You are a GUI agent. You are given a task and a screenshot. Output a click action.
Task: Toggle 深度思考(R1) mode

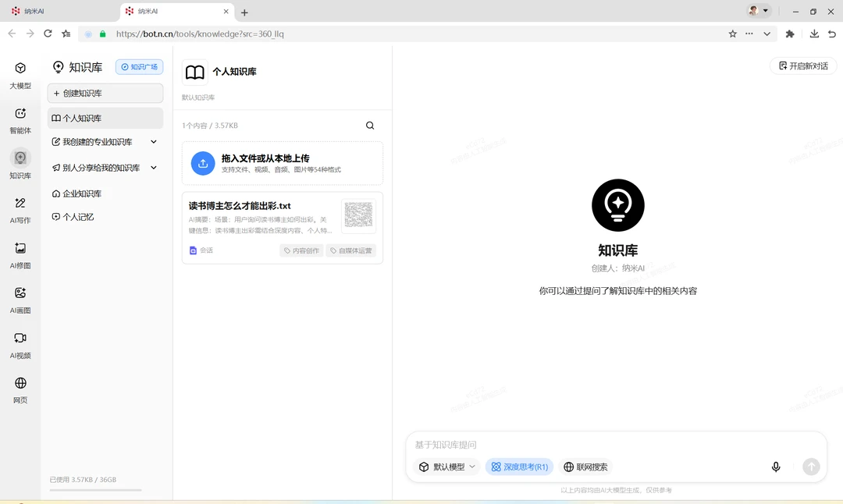click(519, 467)
